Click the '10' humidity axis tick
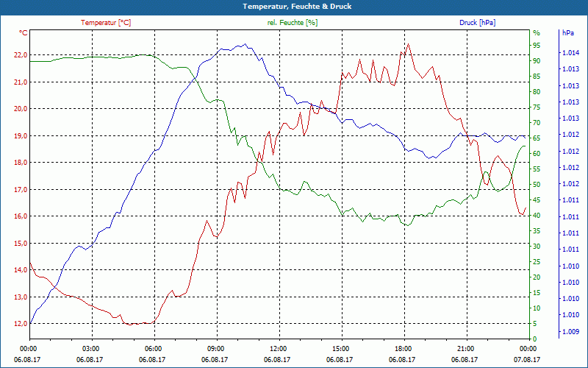 click(537, 308)
